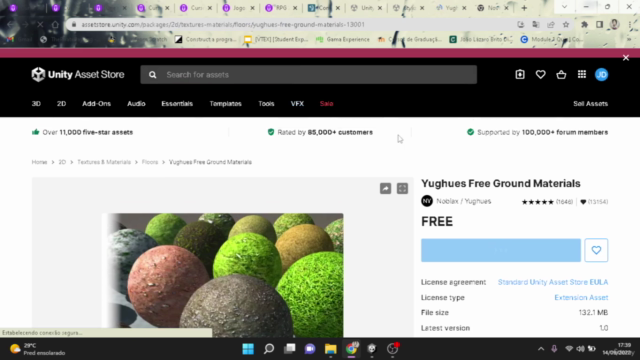The image size is (640, 360).
Task: Open browser side panel icon
Action: click(599, 24)
